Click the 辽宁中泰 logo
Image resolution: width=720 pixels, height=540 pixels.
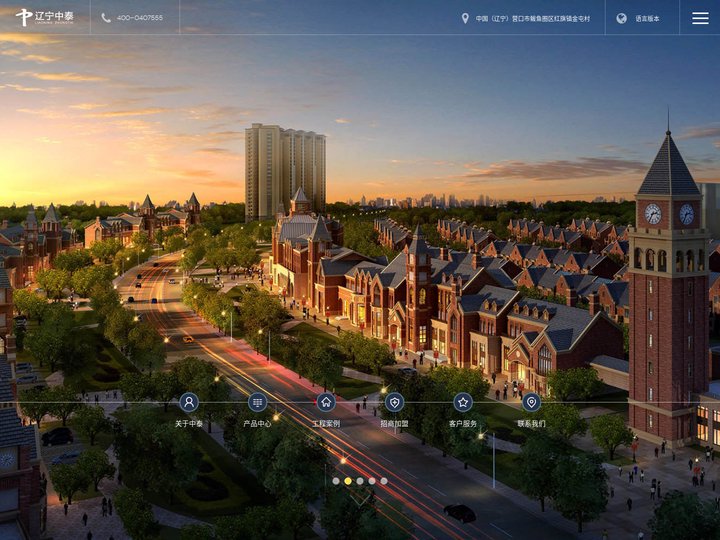click(x=45, y=17)
